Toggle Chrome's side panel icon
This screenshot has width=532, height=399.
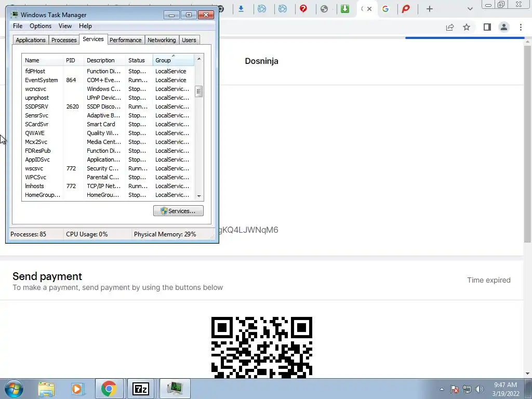tap(487, 27)
